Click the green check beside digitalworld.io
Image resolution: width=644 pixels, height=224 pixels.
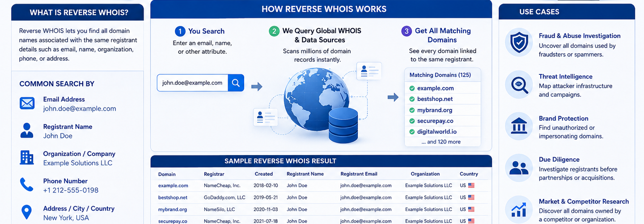(412, 132)
